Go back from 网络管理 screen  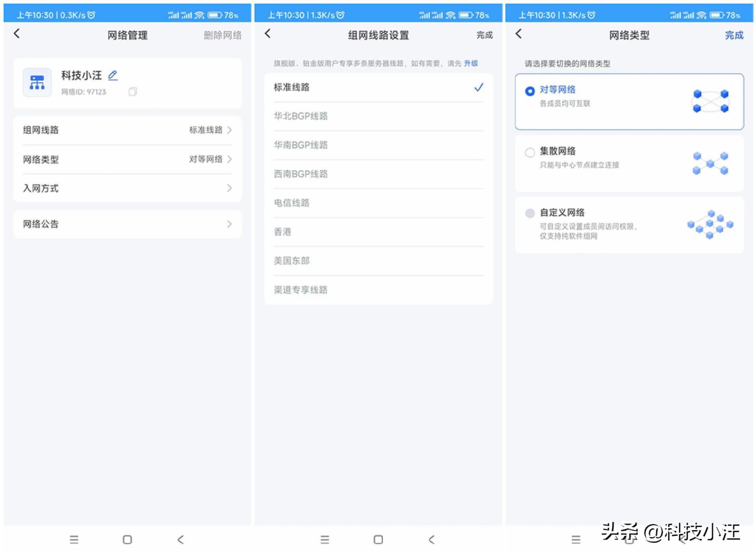(x=17, y=34)
